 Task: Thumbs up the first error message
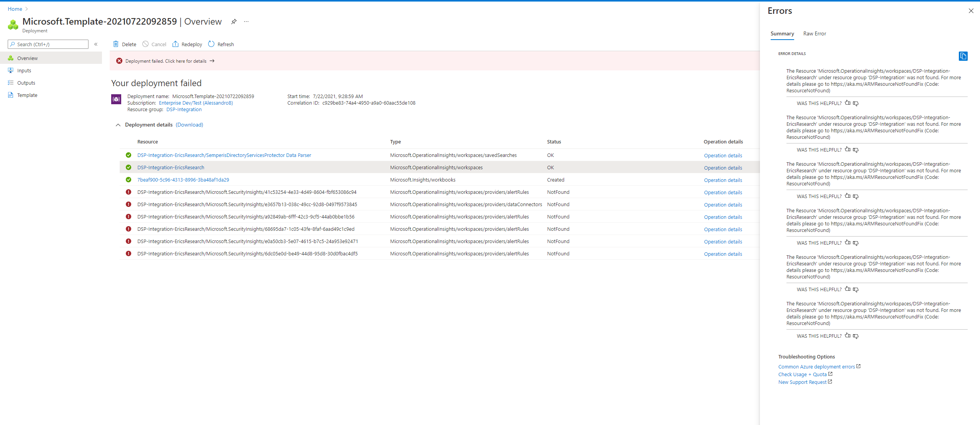848,103
